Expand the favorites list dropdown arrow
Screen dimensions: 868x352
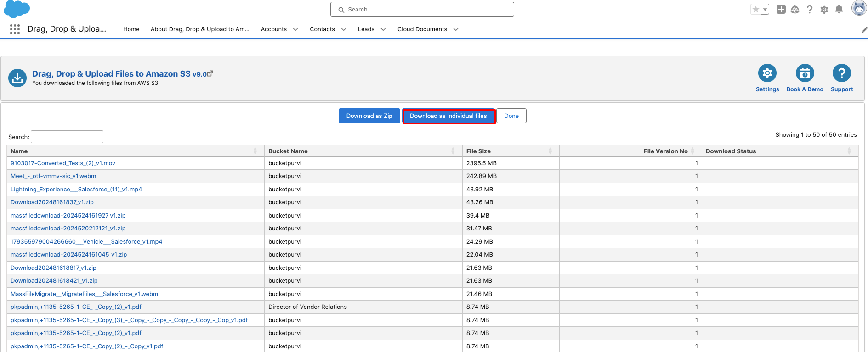[765, 9]
